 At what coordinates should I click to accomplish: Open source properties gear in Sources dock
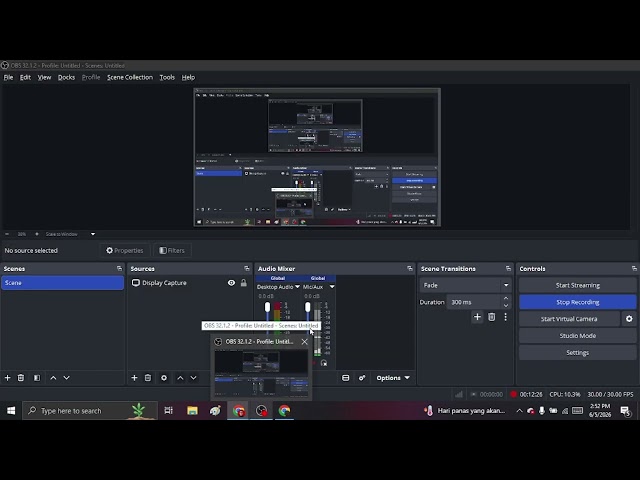pyautogui.click(x=164, y=378)
